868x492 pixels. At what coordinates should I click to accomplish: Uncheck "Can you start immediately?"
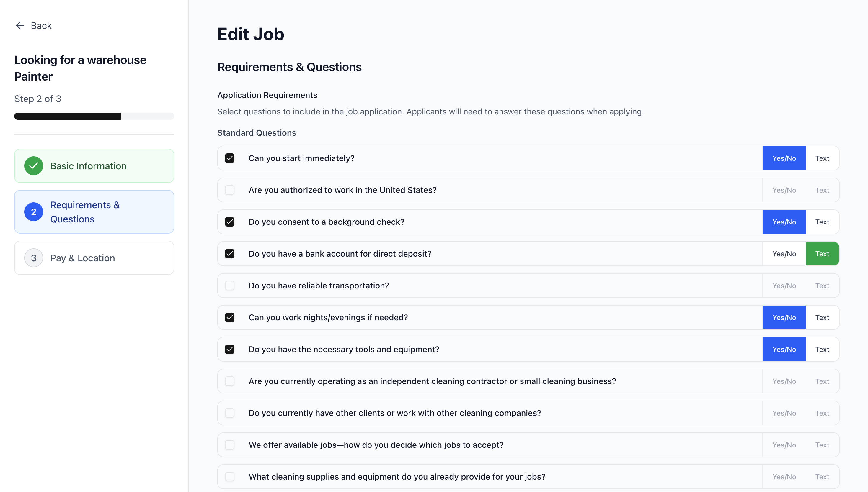230,158
